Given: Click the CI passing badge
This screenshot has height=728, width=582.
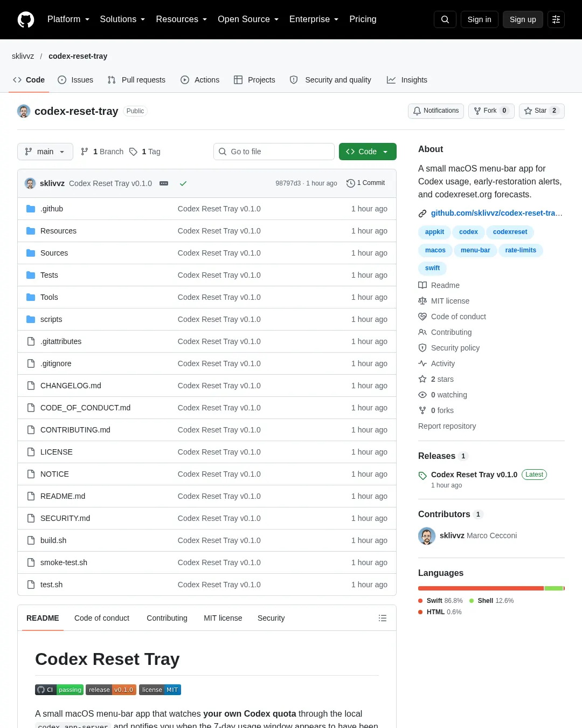Looking at the screenshot, I should (59, 690).
